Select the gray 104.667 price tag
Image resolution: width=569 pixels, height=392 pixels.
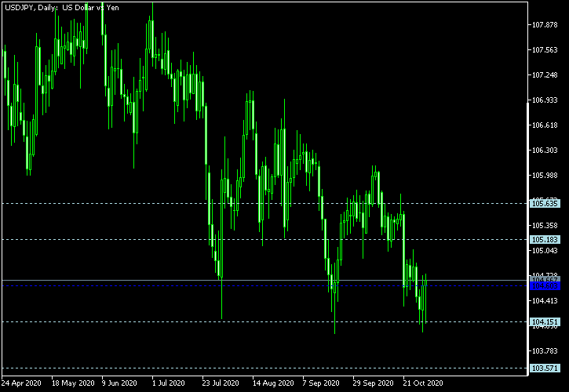(x=545, y=279)
